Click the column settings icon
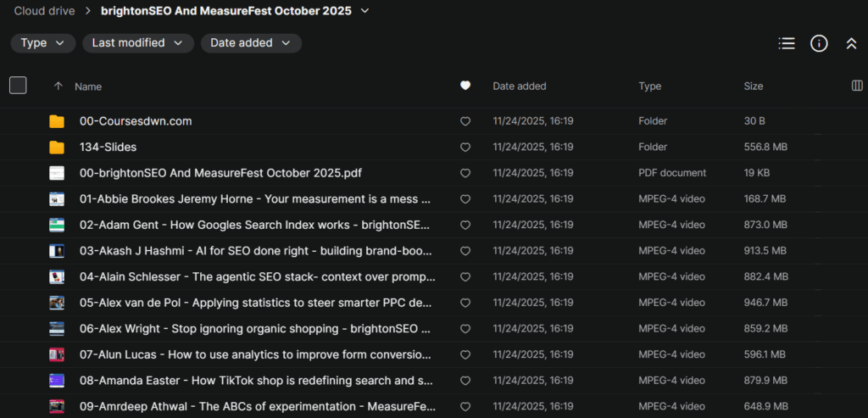This screenshot has height=418, width=868. [x=856, y=86]
